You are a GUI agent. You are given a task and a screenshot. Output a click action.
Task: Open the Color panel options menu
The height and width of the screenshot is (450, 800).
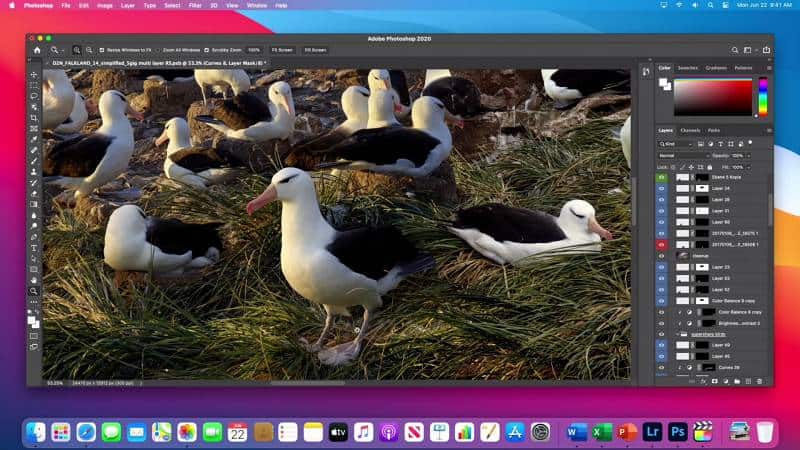click(769, 68)
